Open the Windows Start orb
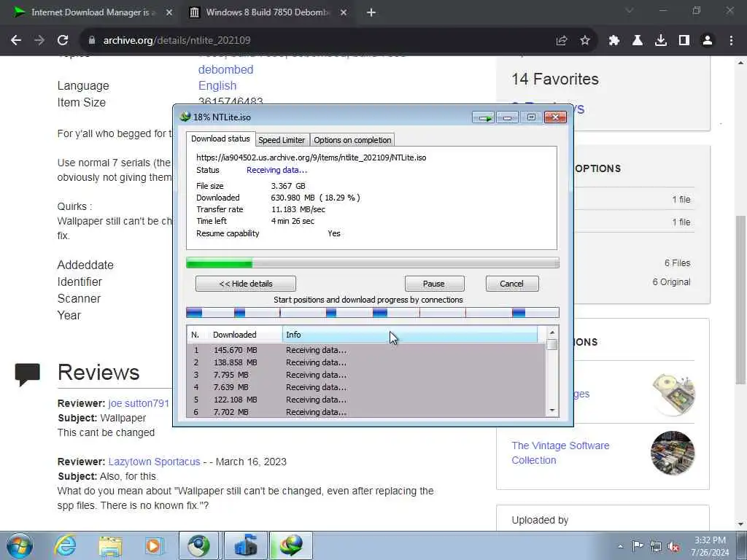 [x=20, y=545]
